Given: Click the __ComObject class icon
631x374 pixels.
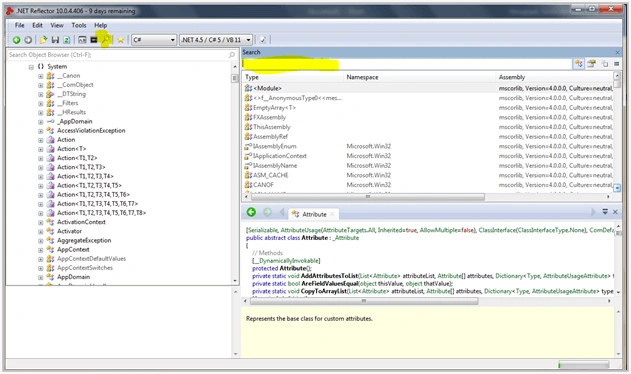Looking at the screenshot, I should pyautogui.click(x=50, y=85).
